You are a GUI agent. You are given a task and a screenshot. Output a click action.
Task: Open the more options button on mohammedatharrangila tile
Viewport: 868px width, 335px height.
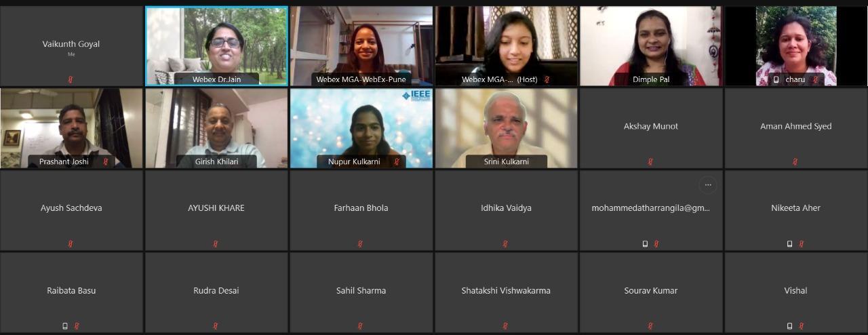707,184
